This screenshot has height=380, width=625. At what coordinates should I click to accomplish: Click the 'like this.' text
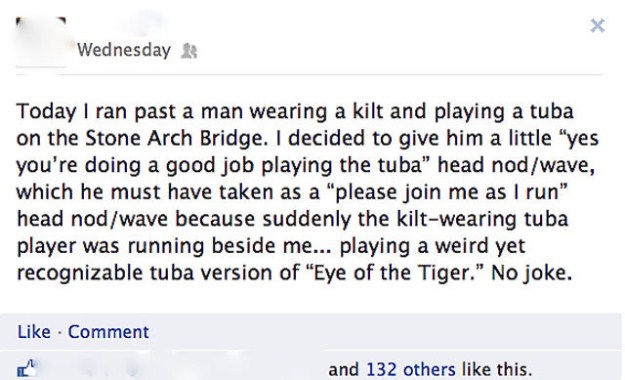pos(497,369)
